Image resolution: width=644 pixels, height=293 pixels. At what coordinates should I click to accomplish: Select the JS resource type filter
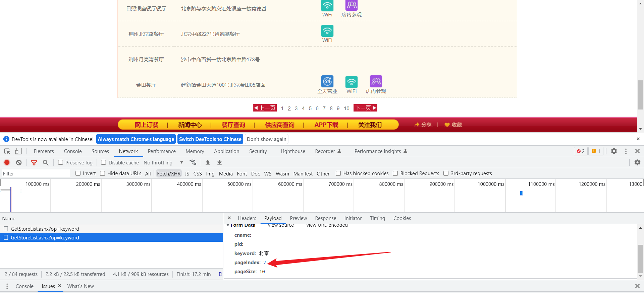click(x=187, y=173)
